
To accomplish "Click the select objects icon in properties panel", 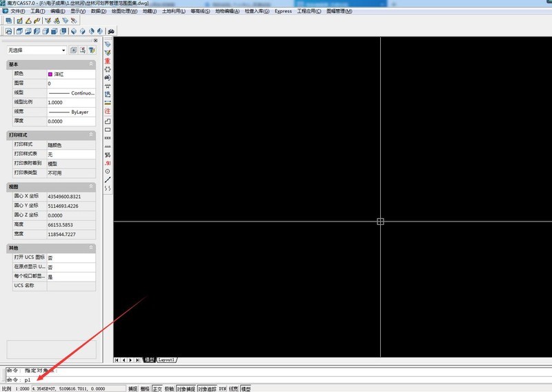I will 82,50.
